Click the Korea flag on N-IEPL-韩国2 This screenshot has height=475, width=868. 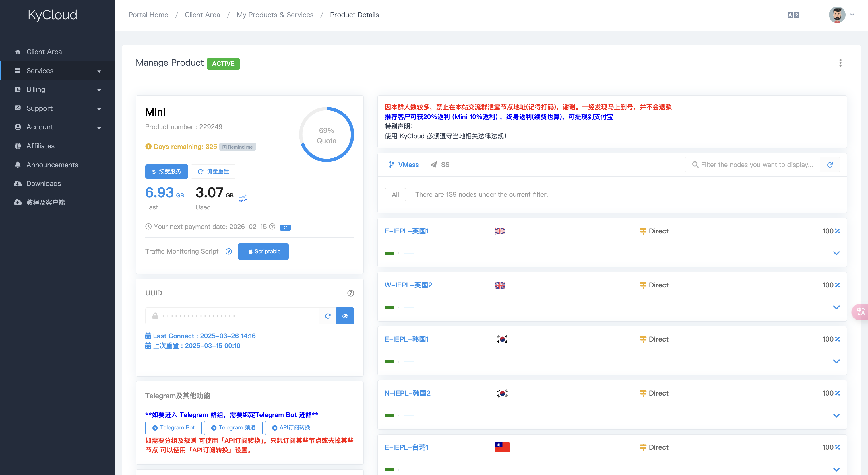(502, 393)
